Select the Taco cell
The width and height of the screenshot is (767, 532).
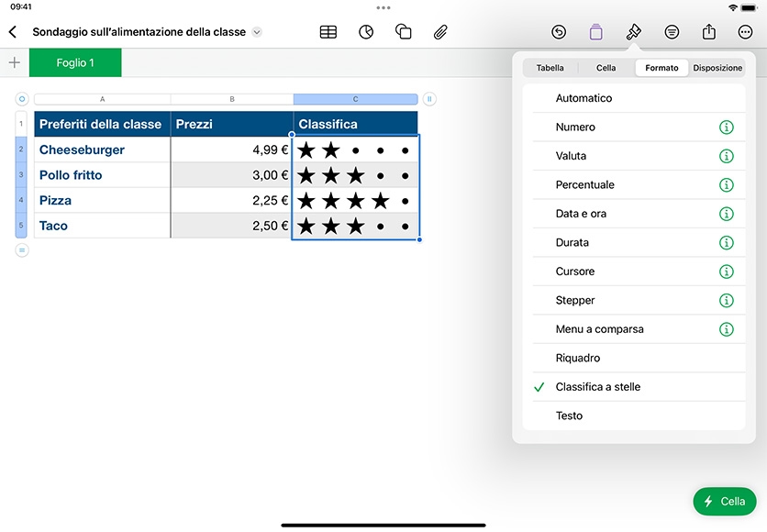pos(102,226)
